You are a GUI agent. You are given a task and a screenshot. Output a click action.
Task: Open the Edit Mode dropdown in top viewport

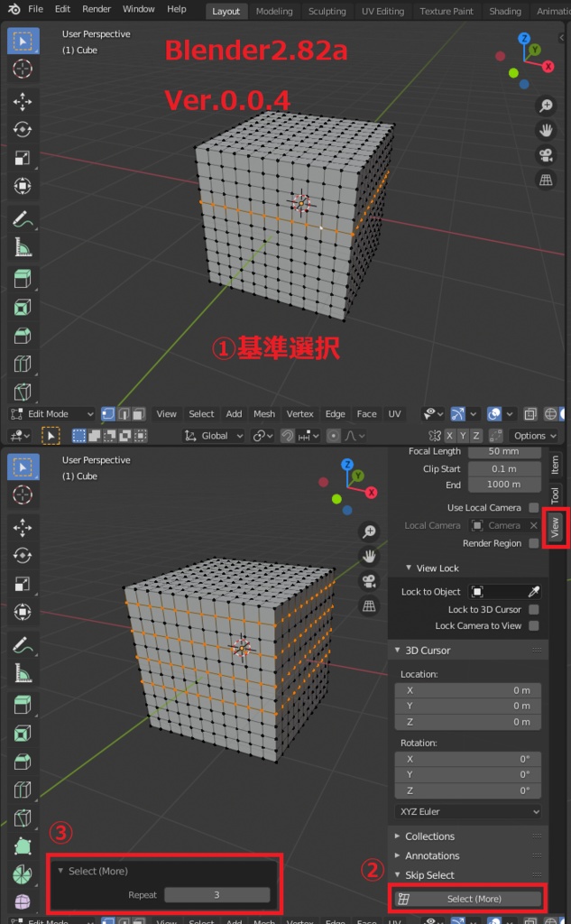[x=51, y=413]
